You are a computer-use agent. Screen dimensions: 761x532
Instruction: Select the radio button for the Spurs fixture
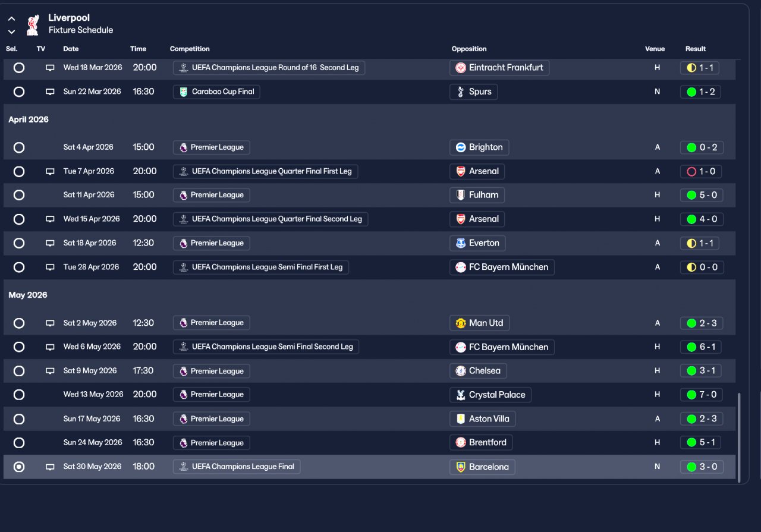point(19,92)
